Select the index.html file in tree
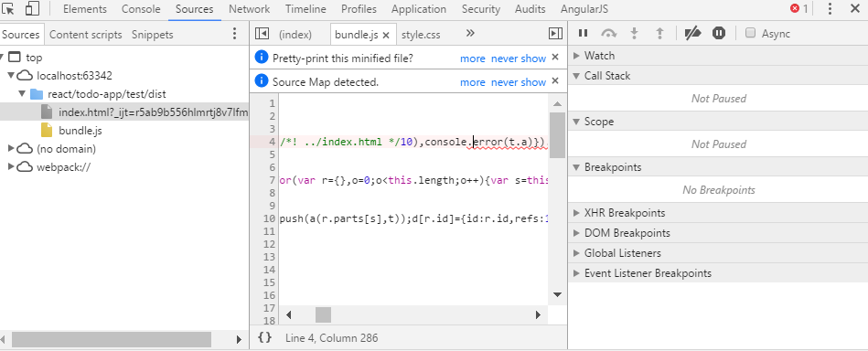This screenshot has height=351, width=868. point(124,112)
